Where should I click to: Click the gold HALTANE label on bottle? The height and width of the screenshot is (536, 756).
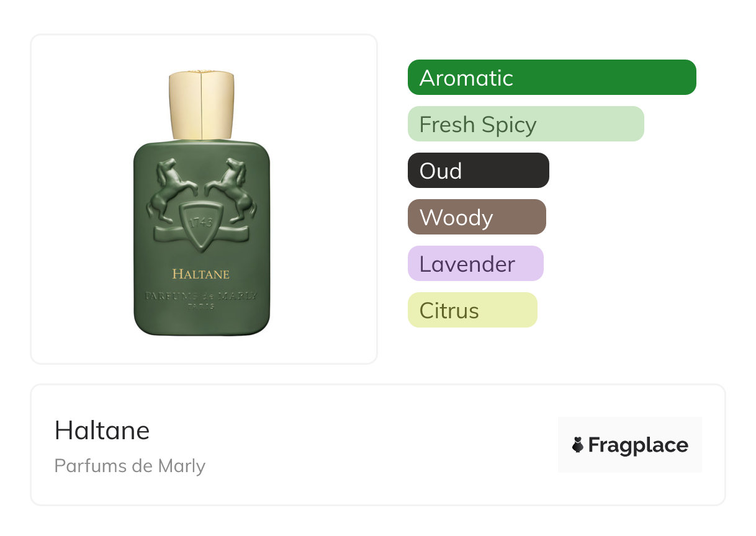[x=200, y=274]
